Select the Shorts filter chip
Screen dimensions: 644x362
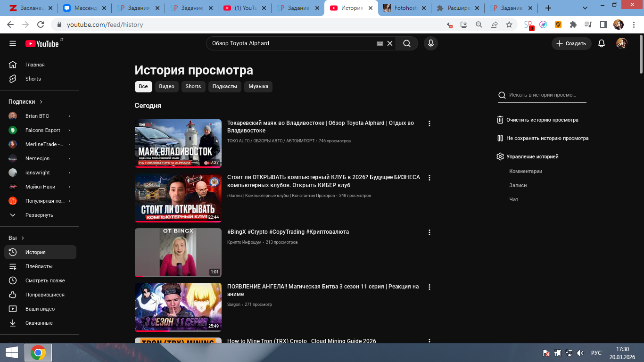[x=193, y=86]
